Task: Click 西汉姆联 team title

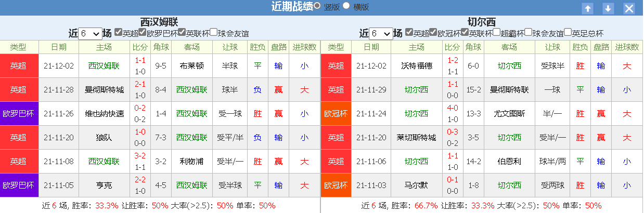Action: click(x=159, y=22)
